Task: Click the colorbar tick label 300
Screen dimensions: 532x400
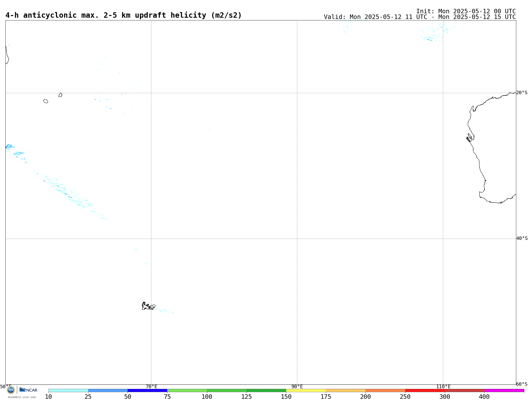Action: 445,397
